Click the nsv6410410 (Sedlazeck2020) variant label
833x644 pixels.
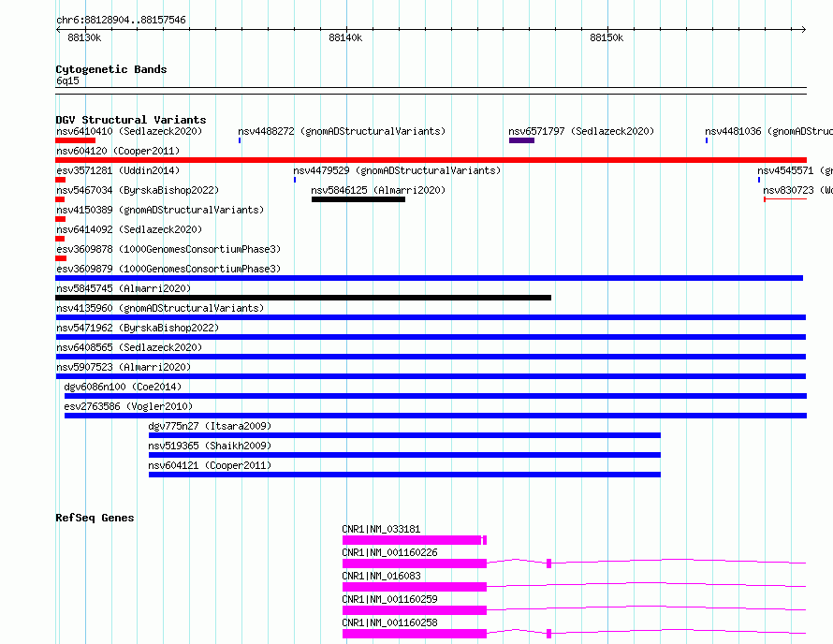[129, 131]
